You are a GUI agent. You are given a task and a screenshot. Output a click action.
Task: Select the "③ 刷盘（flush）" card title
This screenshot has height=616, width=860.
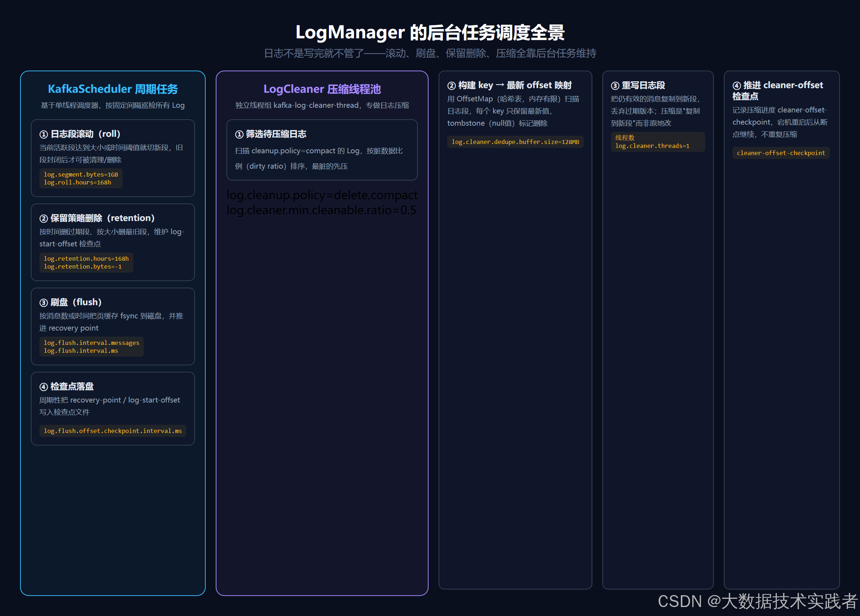[x=71, y=302]
